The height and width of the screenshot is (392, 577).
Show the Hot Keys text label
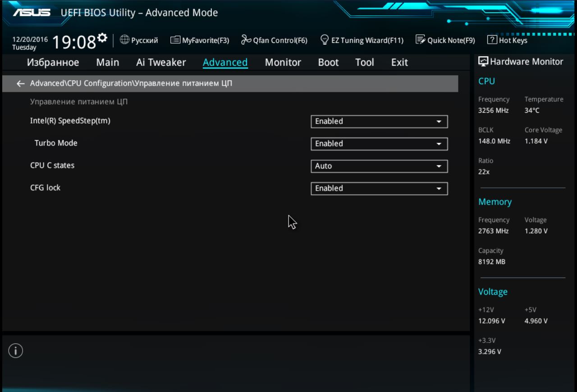(x=513, y=41)
